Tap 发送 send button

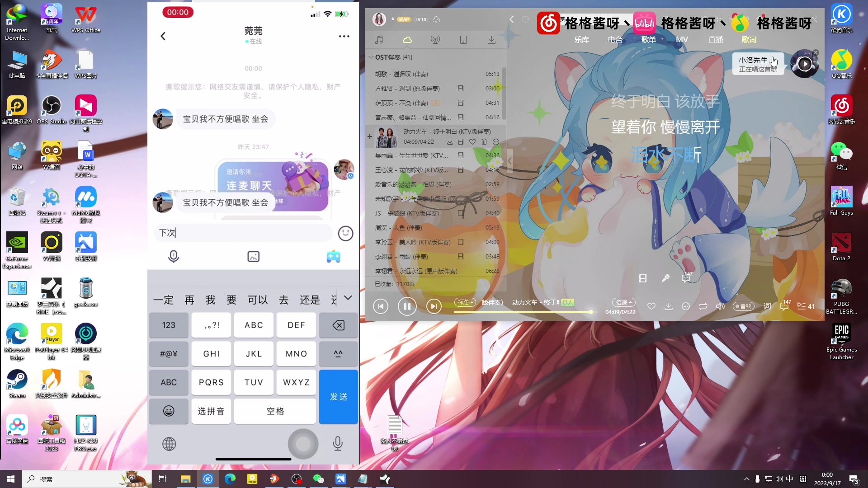point(339,397)
